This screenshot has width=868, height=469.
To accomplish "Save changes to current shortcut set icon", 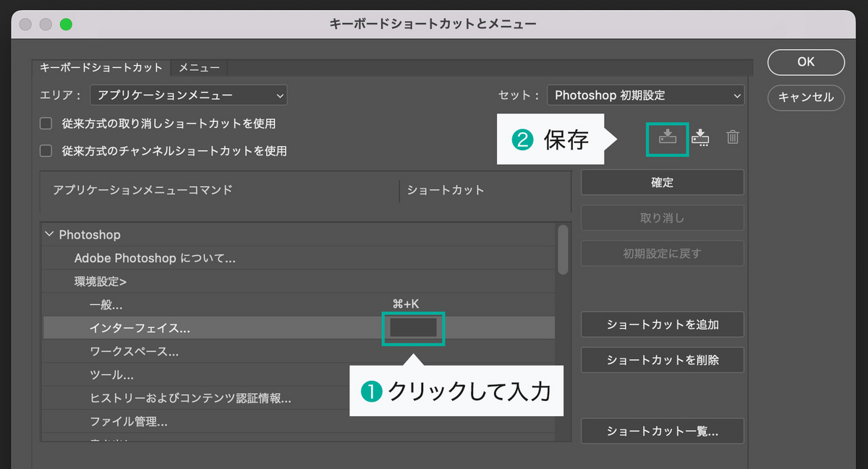I will click(x=667, y=137).
